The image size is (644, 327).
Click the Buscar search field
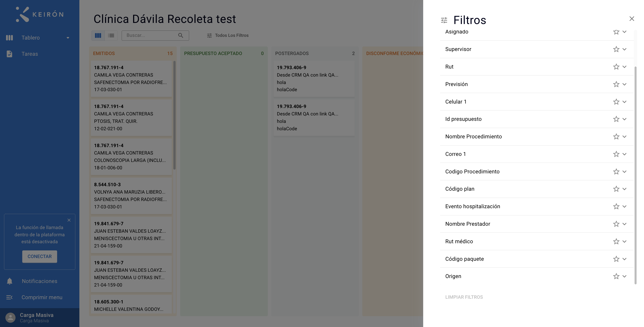tap(155, 35)
